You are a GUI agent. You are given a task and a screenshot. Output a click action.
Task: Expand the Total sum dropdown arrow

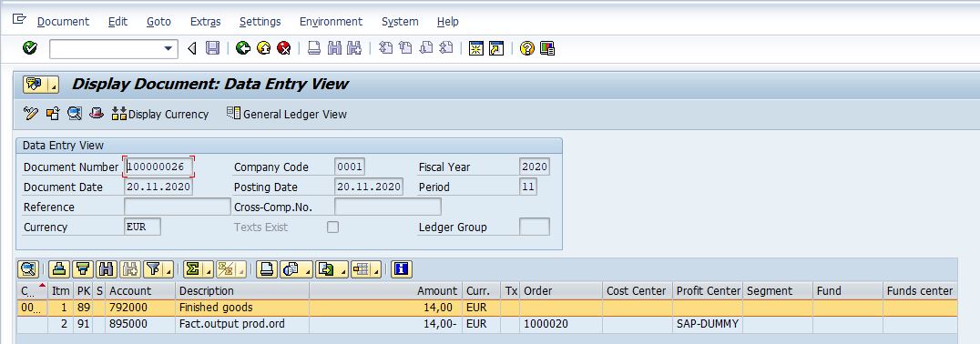tap(209, 269)
